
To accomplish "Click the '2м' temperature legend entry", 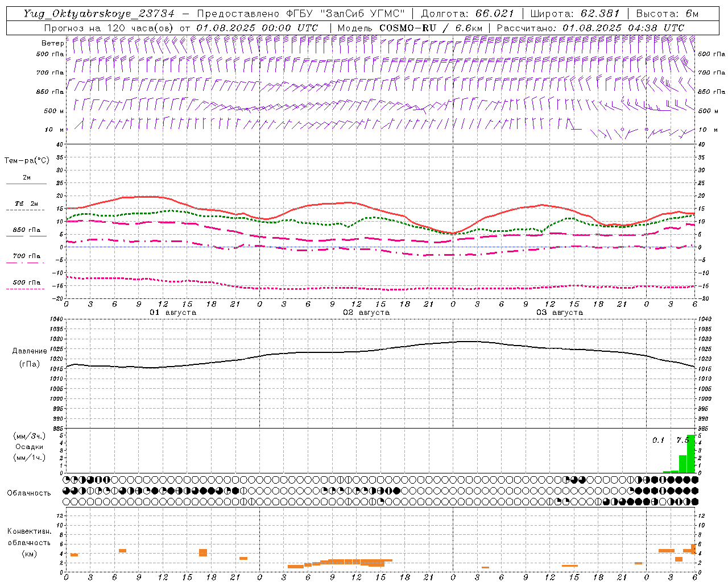I will pyautogui.click(x=27, y=177).
